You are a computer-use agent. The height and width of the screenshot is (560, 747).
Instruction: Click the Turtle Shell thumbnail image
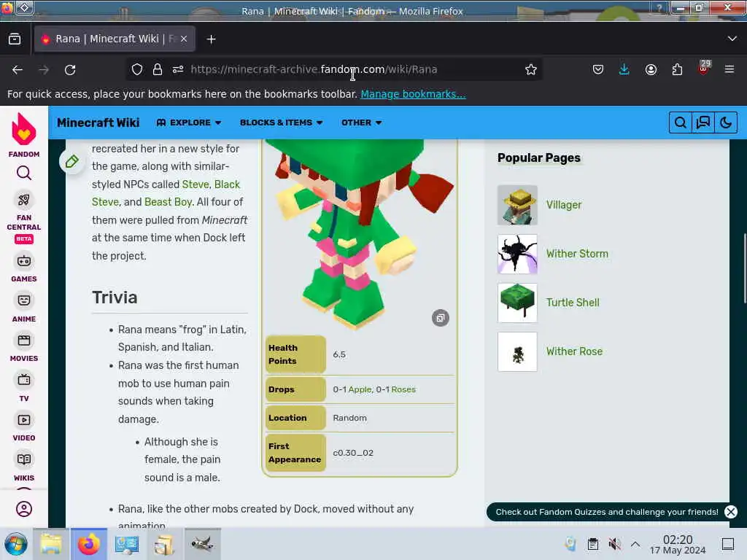coord(517,303)
